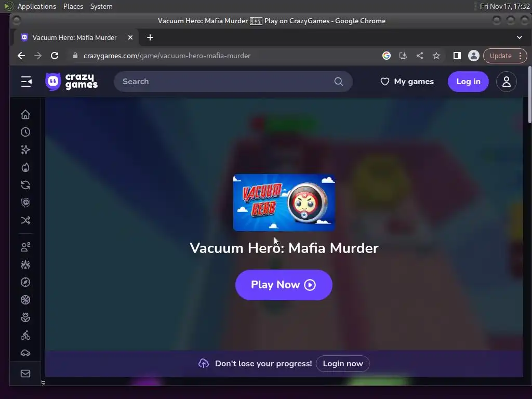Open Chrome profile avatar
This screenshot has height=399, width=532.
(474, 56)
